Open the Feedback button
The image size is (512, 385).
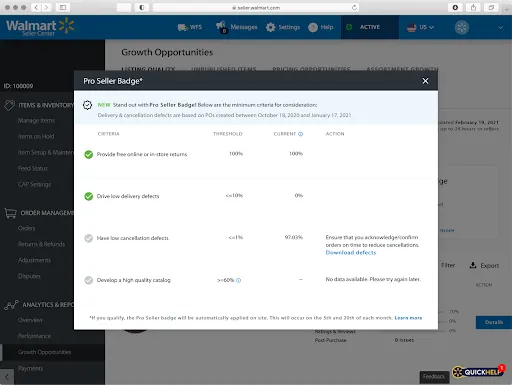pos(434,377)
